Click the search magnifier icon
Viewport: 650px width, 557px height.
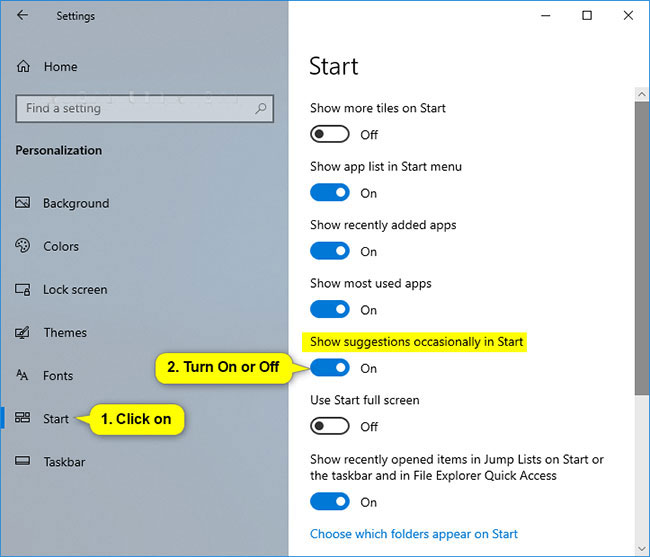point(261,109)
